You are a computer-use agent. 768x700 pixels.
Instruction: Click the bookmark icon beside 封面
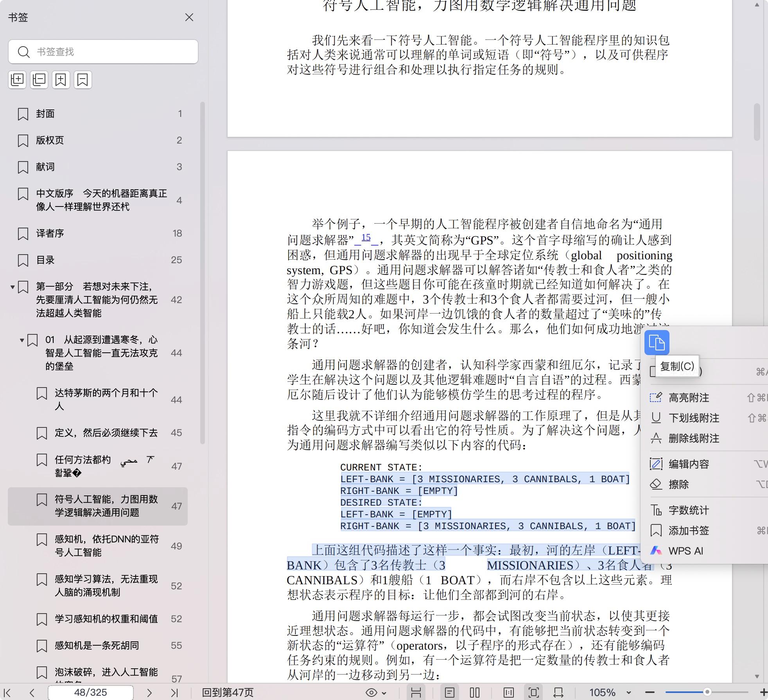coord(23,114)
